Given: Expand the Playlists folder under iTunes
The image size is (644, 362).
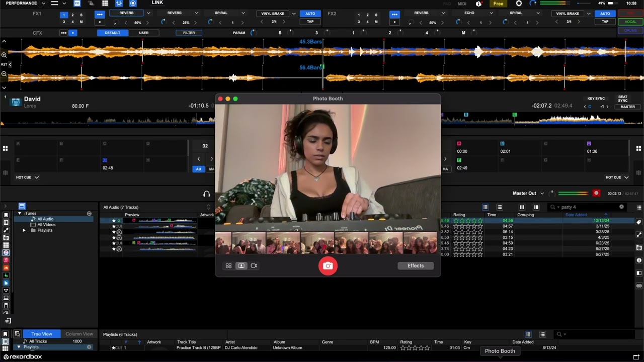Looking at the screenshot, I should (x=24, y=230).
